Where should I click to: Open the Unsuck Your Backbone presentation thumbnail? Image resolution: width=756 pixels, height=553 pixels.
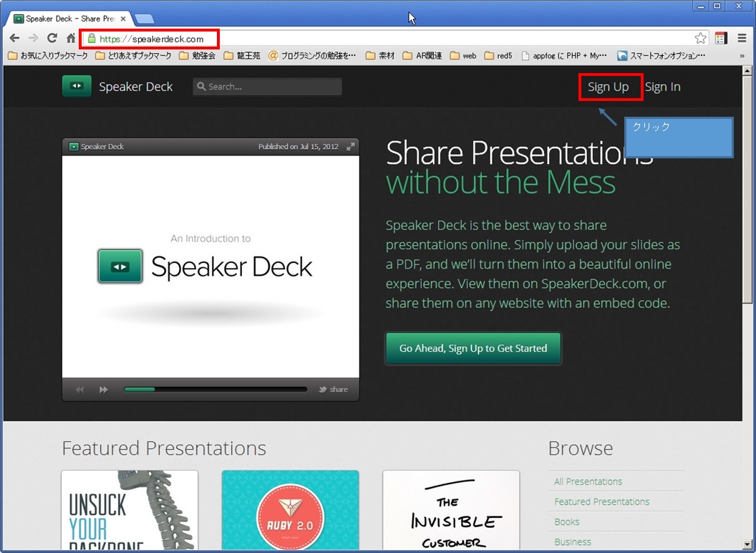(x=130, y=510)
